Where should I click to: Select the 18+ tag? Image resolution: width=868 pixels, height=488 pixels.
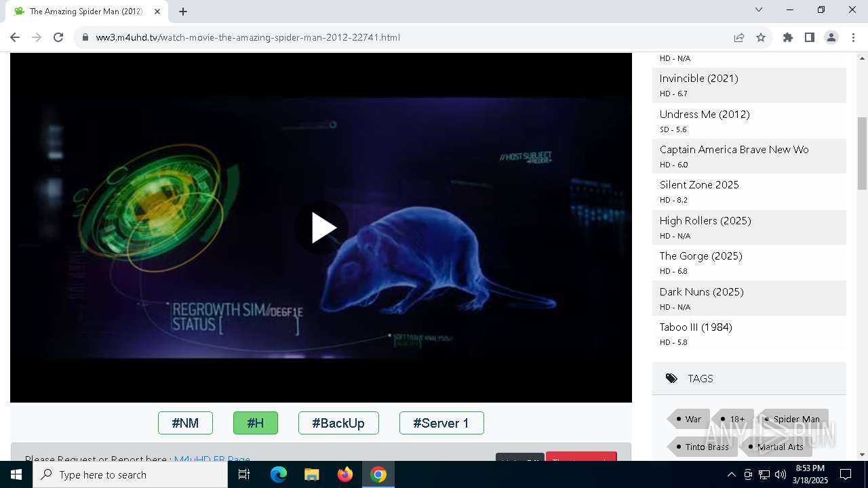733,419
